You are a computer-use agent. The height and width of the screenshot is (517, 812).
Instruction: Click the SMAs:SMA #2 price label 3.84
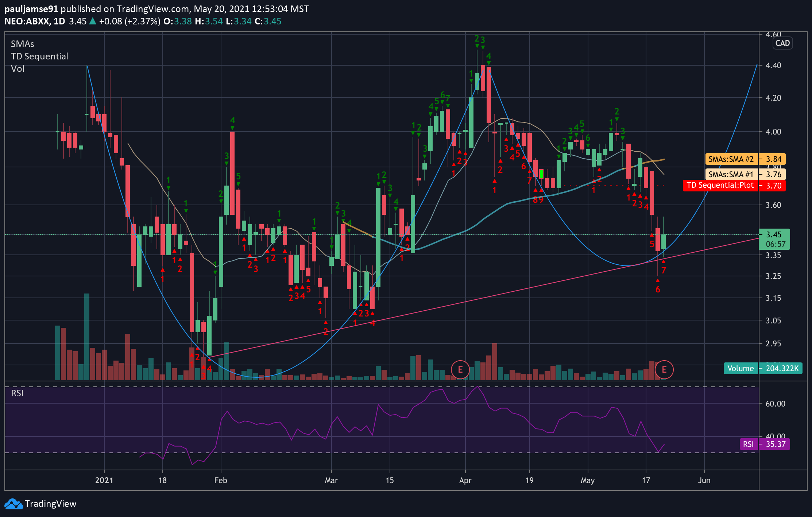(746, 159)
